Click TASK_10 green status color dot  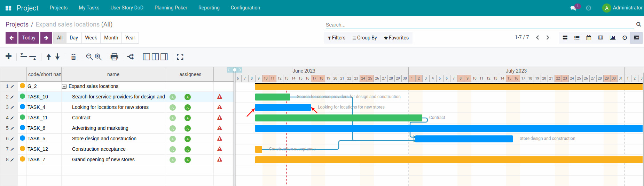23,96
